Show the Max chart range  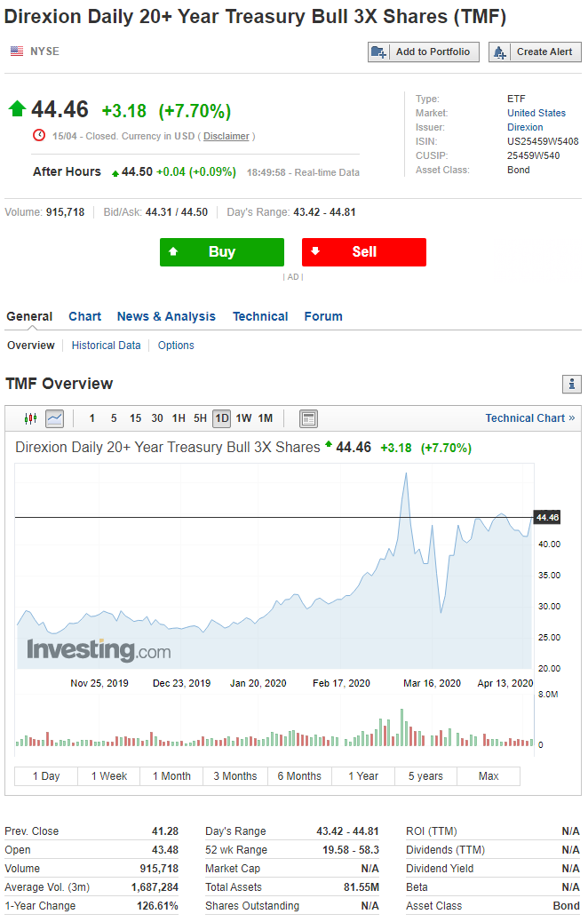489,776
